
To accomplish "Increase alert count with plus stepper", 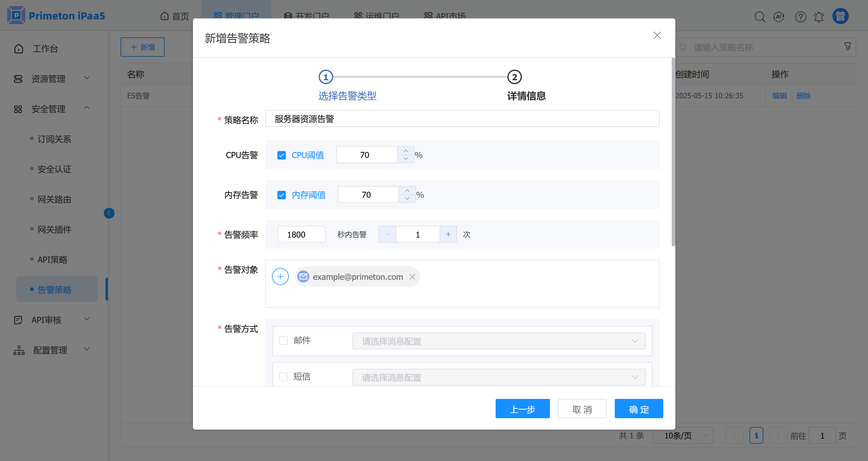I will (448, 234).
